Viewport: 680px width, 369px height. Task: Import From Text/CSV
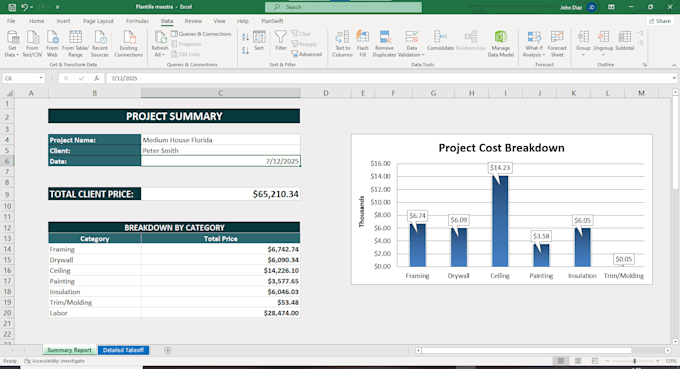tap(32, 44)
